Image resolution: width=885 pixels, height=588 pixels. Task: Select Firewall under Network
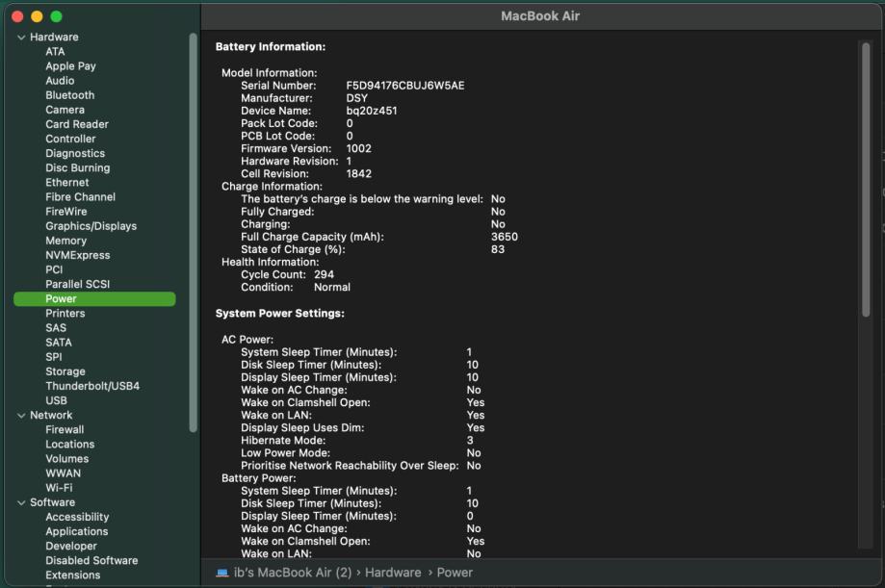point(65,430)
